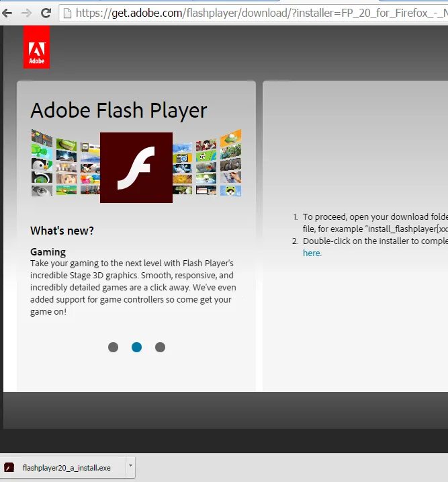The height and width of the screenshot is (482, 448).
Task: Go back using the browser back arrow
Action: click(7, 13)
